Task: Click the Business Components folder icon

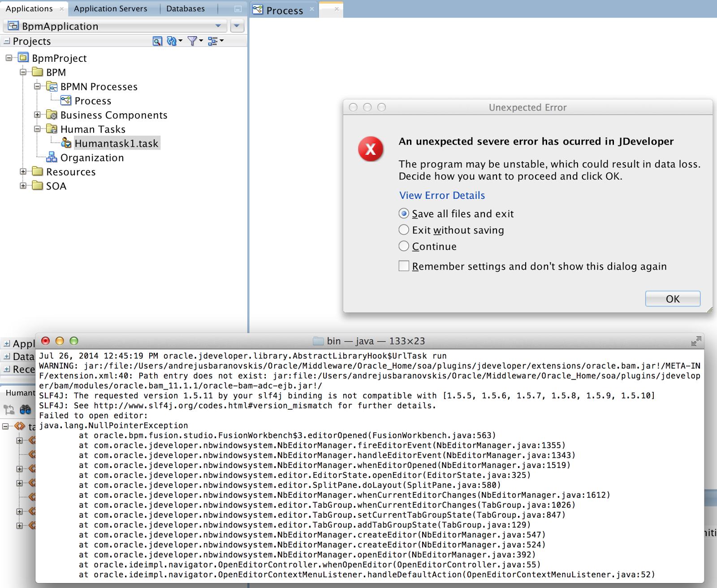Action: 52,115
